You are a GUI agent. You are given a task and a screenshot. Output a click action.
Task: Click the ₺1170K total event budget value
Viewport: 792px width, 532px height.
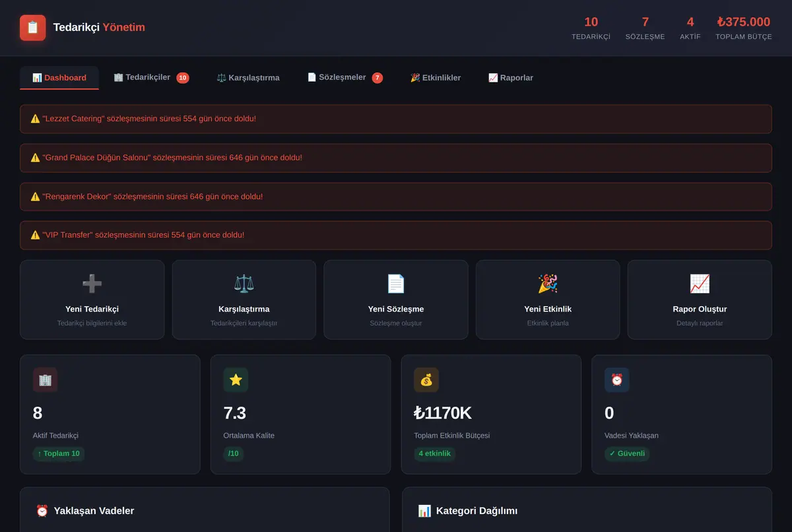point(443,413)
